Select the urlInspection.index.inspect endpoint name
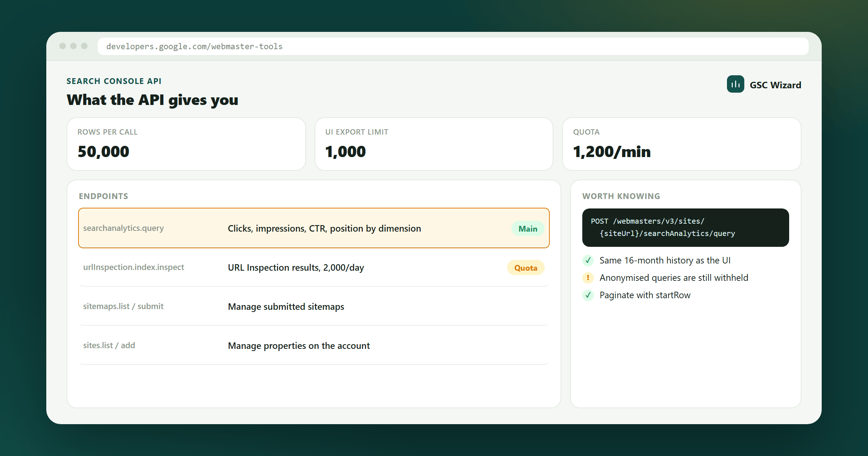This screenshot has width=868, height=456. (x=133, y=267)
